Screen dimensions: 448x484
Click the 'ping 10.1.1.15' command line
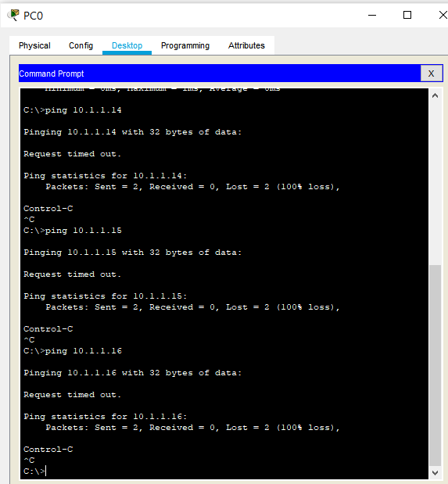point(73,231)
